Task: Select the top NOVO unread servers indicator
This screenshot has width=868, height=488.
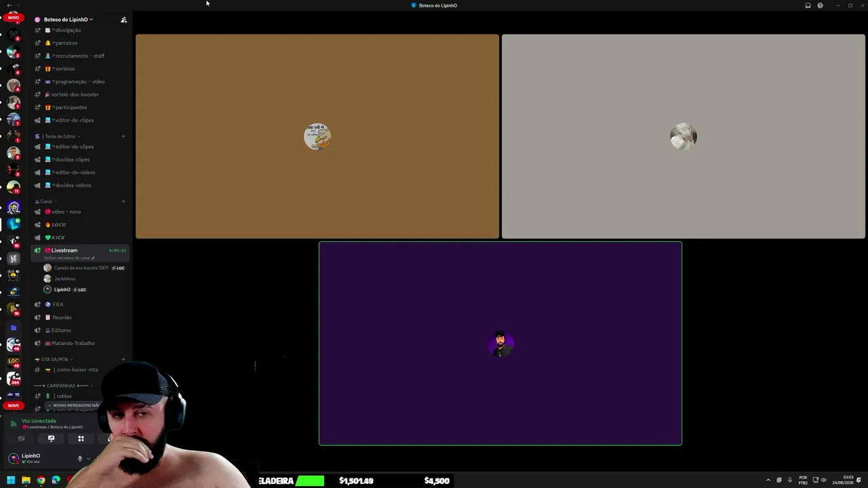Action: click(14, 18)
